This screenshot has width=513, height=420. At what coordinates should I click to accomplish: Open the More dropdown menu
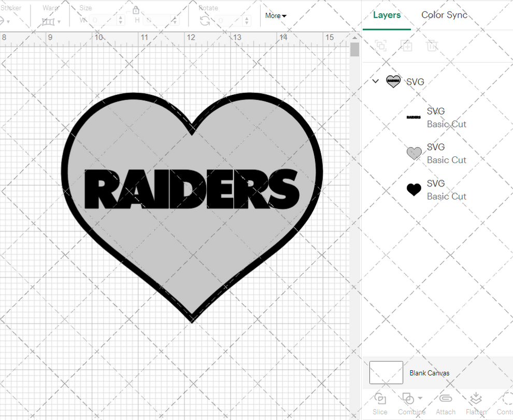click(275, 16)
